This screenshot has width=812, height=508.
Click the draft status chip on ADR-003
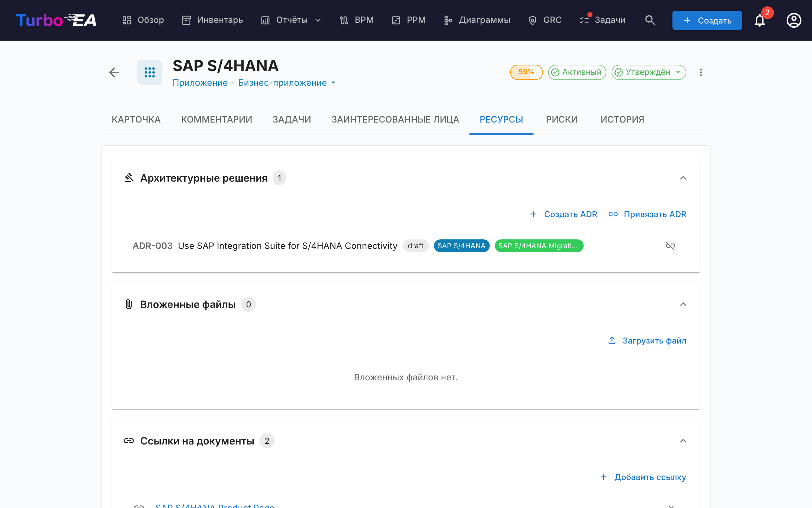point(416,246)
